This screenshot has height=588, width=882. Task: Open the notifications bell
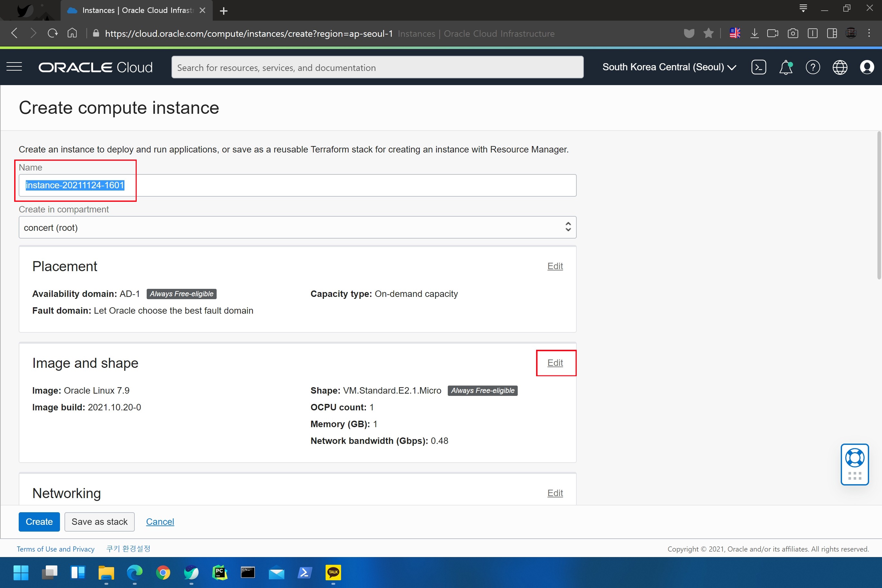tap(786, 67)
